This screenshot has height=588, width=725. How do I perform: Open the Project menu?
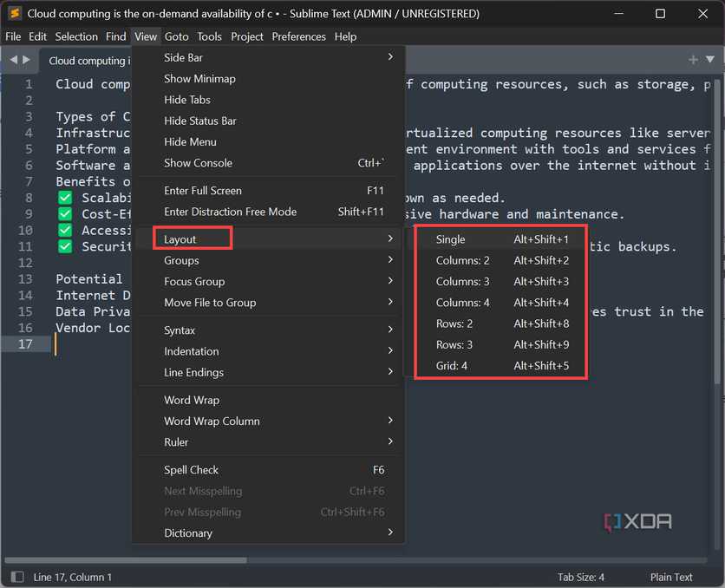247,36
